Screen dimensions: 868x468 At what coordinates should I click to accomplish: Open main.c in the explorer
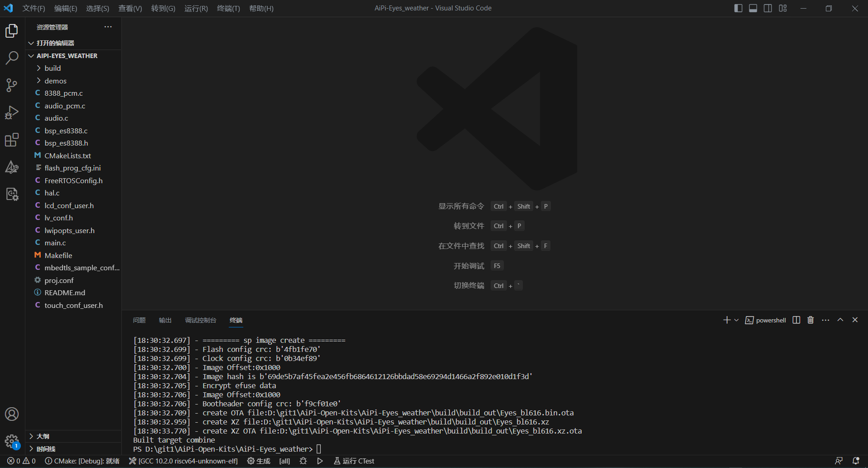click(73, 243)
